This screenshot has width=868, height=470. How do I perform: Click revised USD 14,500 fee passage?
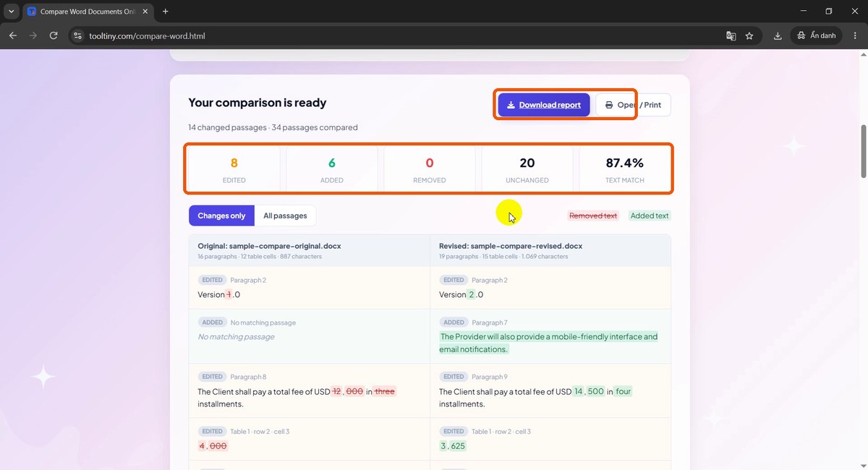536,398
